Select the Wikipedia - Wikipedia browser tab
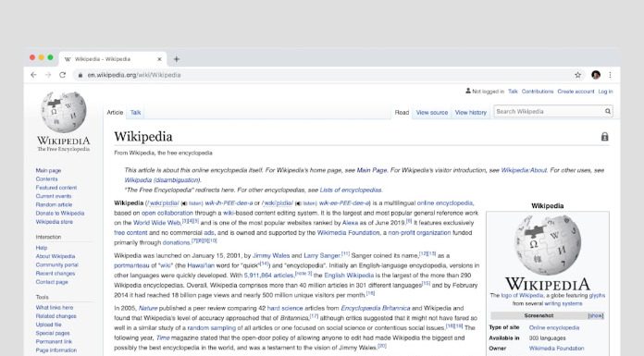The height and width of the screenshot is (356, 644). click(x=113, y=59)
